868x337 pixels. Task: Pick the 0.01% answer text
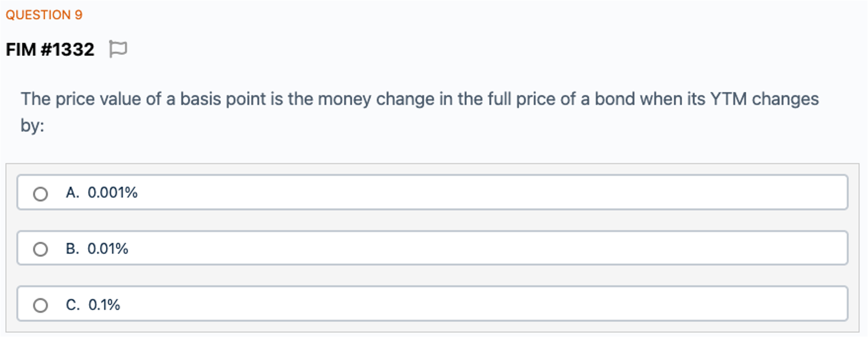(108, 249)
